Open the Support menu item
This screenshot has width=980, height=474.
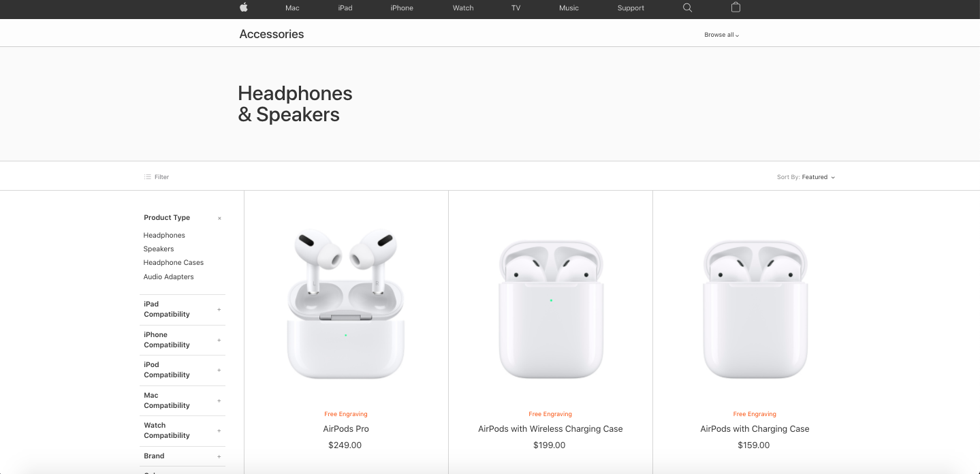631,8
